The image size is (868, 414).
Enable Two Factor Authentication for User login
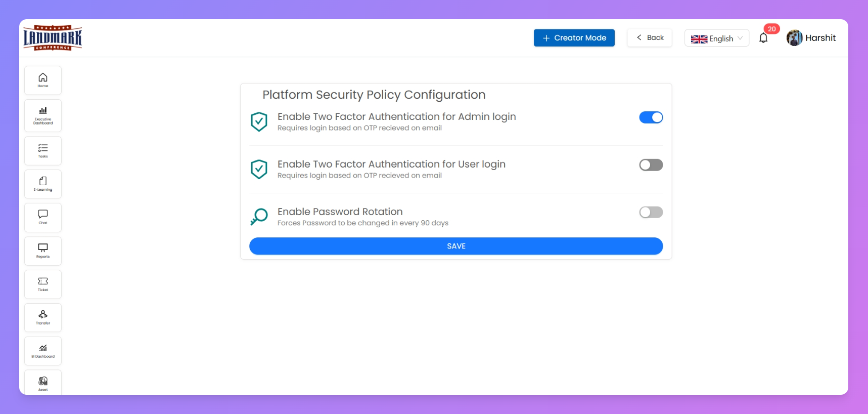click(651, 165)
